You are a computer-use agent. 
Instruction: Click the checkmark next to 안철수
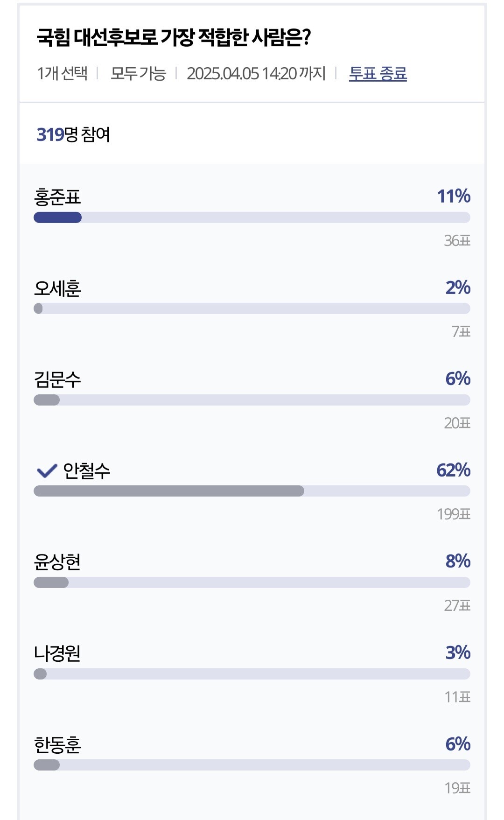[x=47, y=471]
